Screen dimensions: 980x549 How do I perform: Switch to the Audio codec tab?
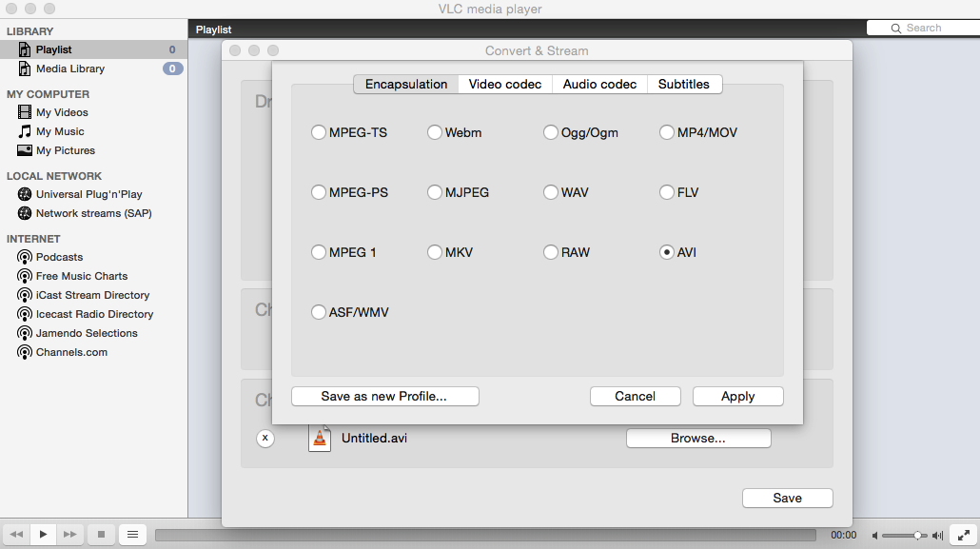pos(599,85)
